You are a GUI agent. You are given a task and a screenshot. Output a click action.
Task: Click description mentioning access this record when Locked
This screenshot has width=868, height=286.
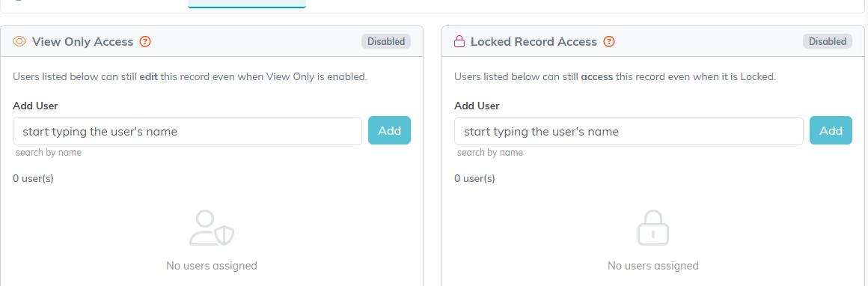click(615, 77)
